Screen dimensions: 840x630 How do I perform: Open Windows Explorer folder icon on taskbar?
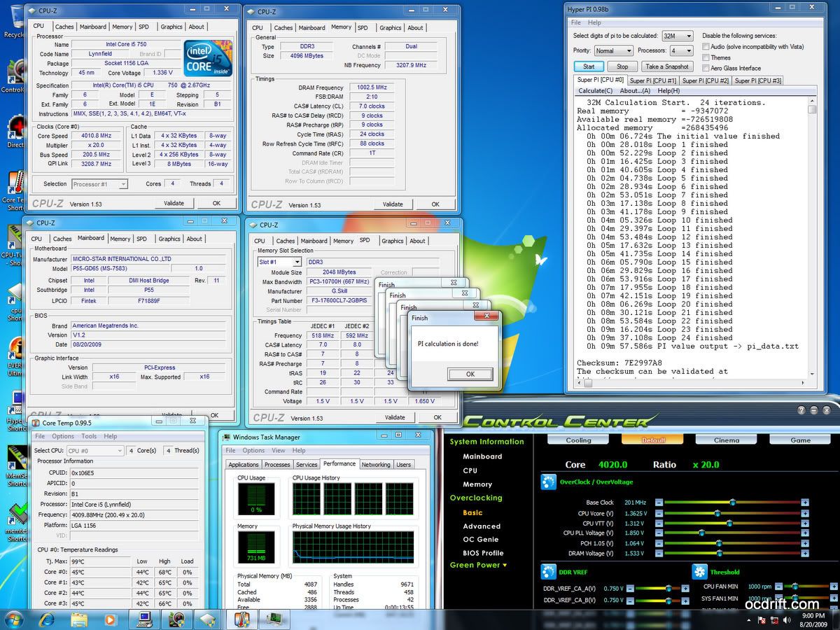point(78,619)
